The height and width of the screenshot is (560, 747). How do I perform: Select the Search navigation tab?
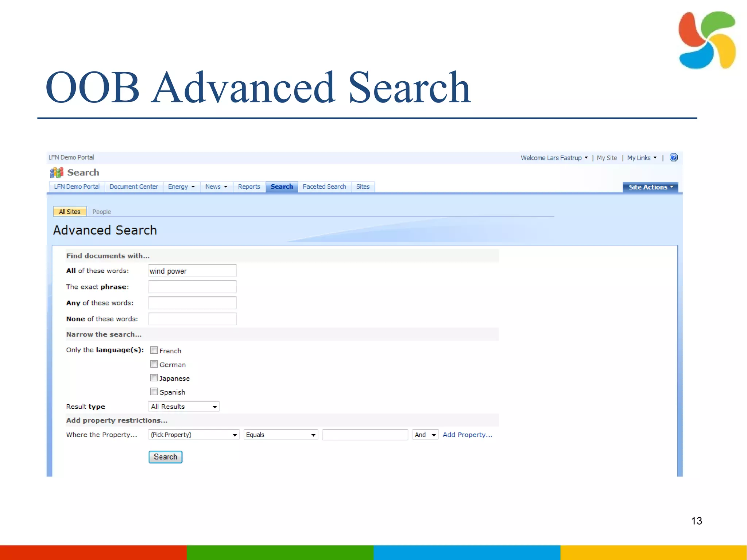point(282,187)
